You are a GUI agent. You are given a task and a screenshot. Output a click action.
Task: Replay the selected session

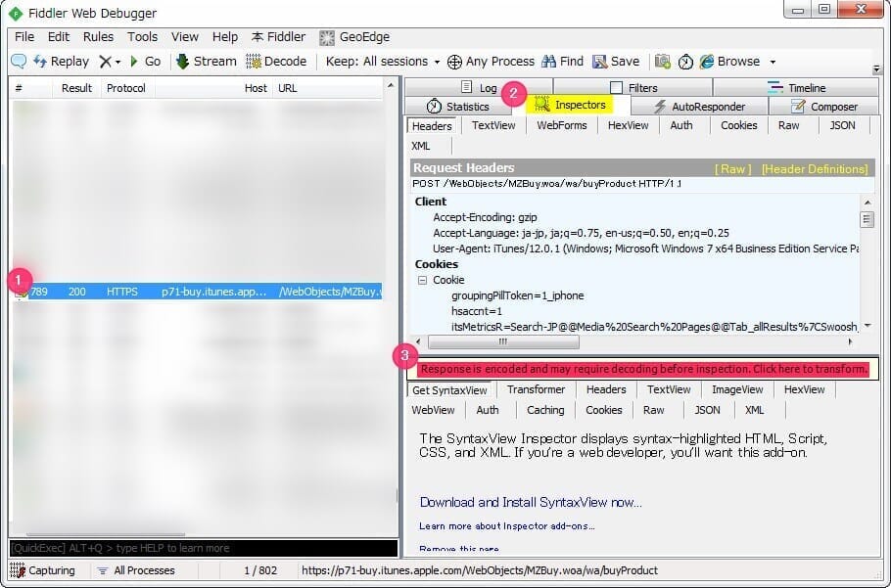pyautogui.click(x=61, y=62)
